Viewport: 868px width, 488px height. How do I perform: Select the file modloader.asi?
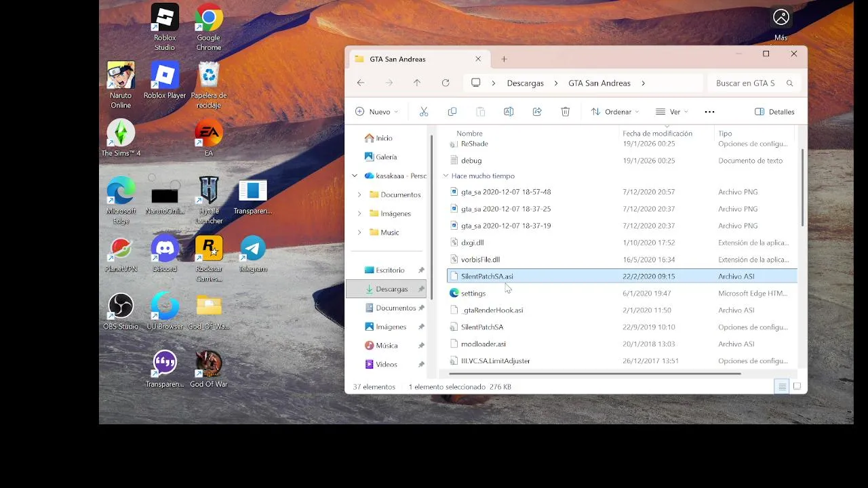click(622, 344)
